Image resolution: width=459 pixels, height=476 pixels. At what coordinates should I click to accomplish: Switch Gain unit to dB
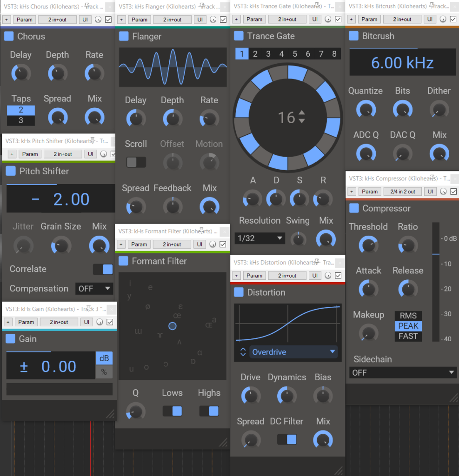[104, 358]
